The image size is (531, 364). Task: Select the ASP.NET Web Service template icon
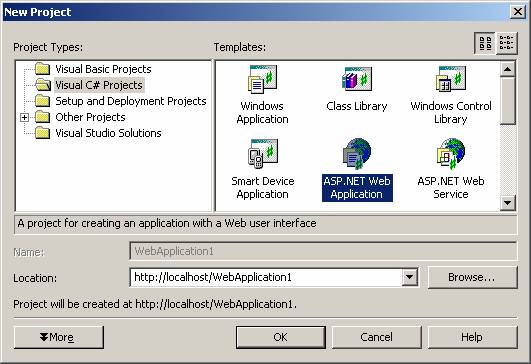[451, 154]
